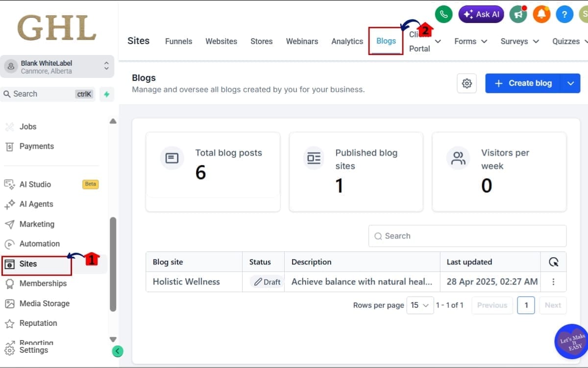
Task: Open the orange notifications bell
Action: [541, 14]
